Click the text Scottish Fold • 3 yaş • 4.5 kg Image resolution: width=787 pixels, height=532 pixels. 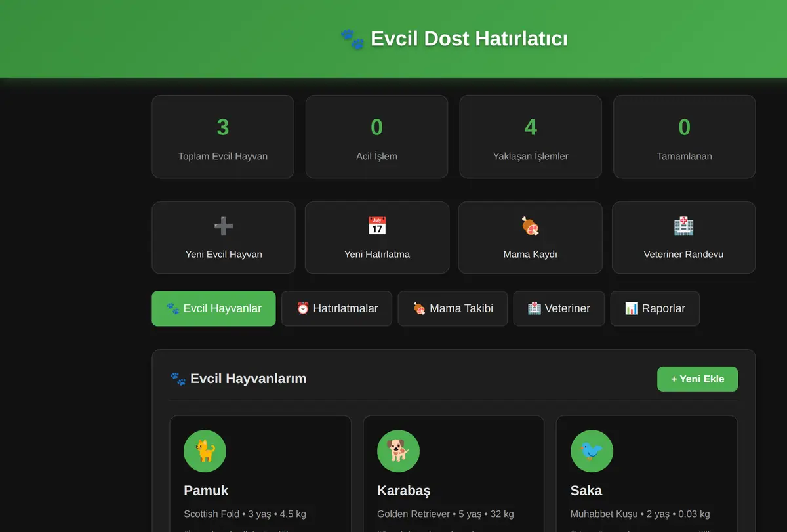coord(245,514)
